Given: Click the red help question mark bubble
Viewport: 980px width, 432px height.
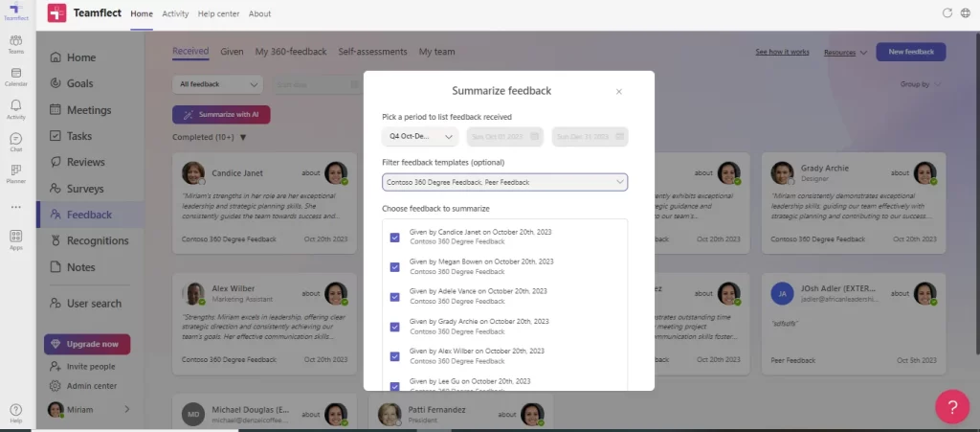Looking at the screenshot, I should click(952, 406).
